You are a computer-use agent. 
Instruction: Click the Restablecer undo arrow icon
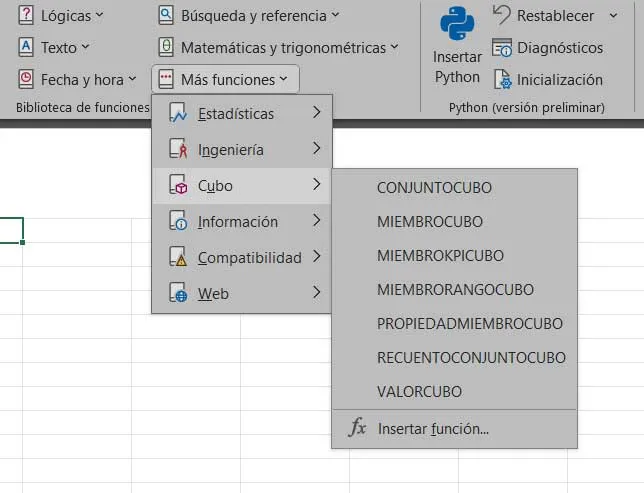tap(501, 15)
